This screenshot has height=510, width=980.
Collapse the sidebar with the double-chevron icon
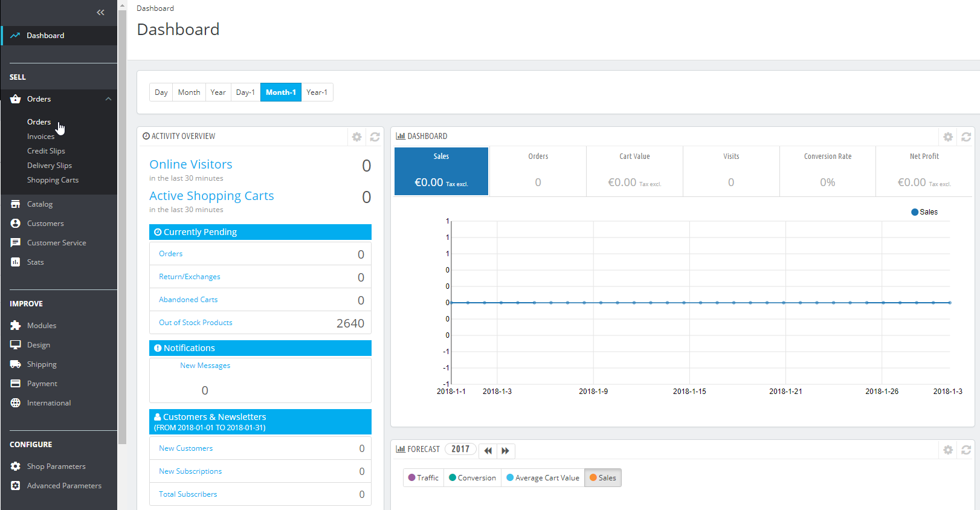[100, 12]
